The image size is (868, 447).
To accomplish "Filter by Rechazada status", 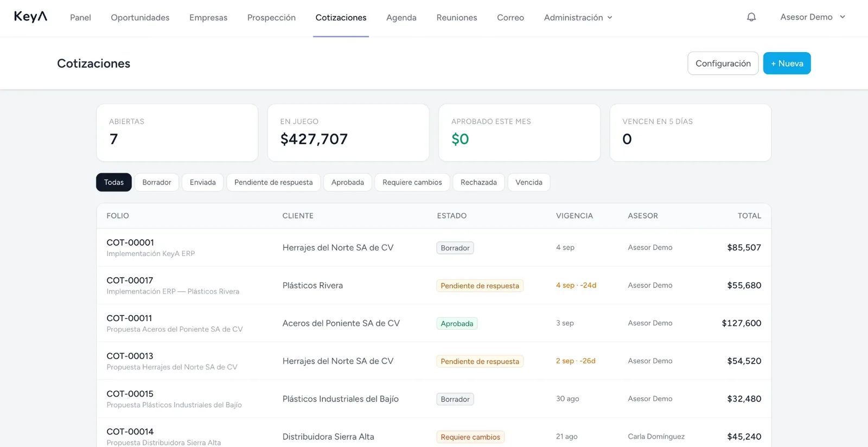I will coord(478,182).
